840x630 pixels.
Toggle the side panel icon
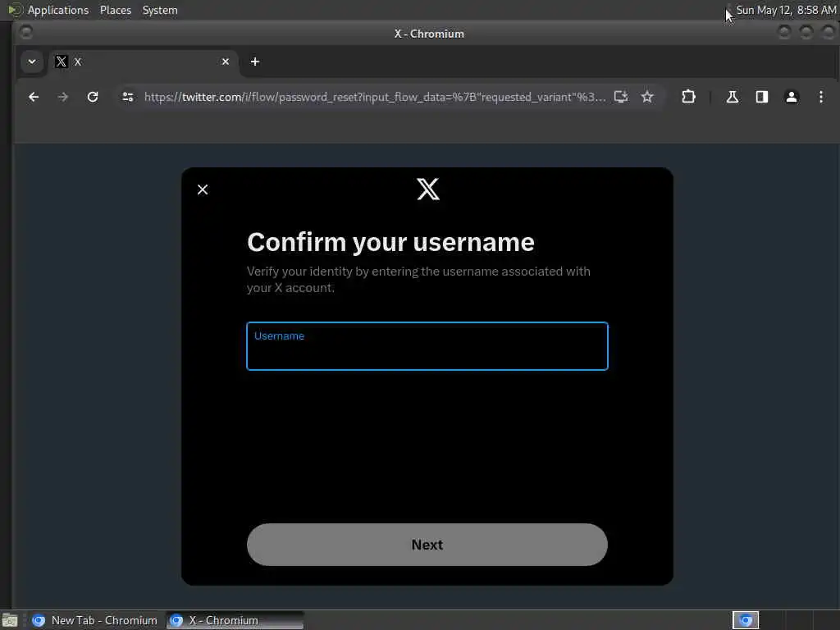pos(762,97)
